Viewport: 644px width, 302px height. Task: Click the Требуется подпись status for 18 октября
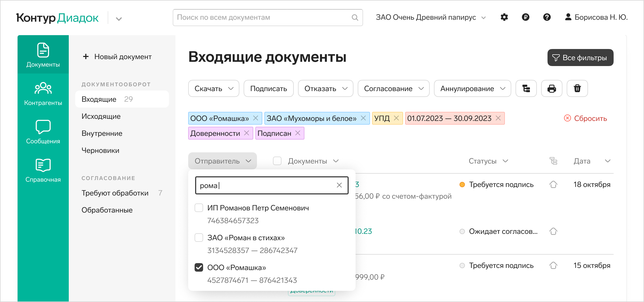[501, 184]
